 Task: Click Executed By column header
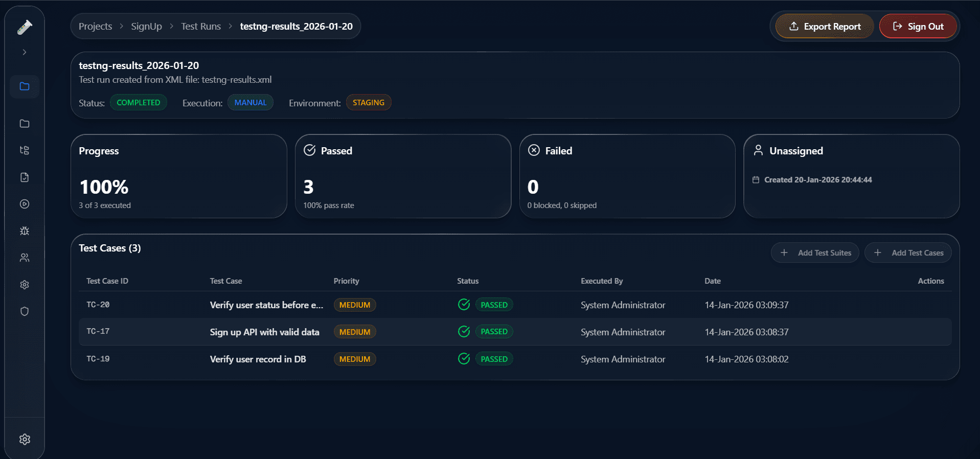(x=602, y=281)
